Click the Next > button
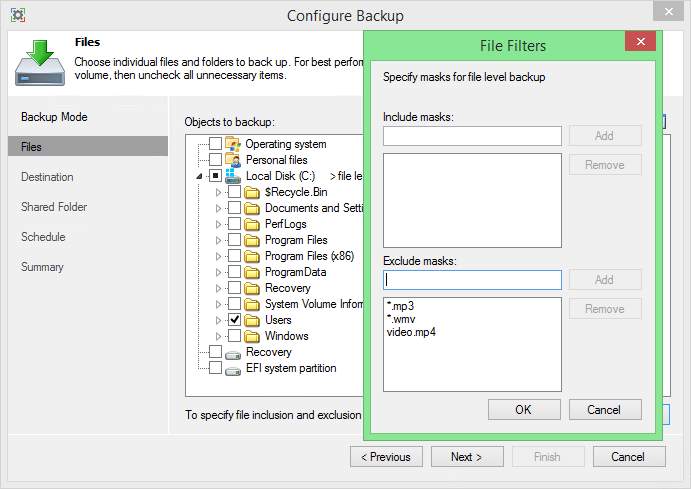Image resolution: width=691 pixels, height=489 pixels. (467, 457)
